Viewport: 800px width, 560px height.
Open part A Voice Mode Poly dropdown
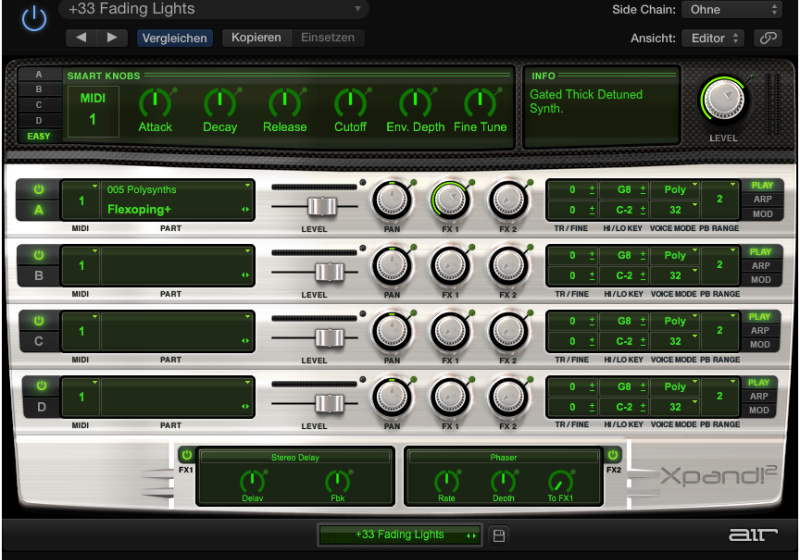pyautogui.click(x=675, y=189)
